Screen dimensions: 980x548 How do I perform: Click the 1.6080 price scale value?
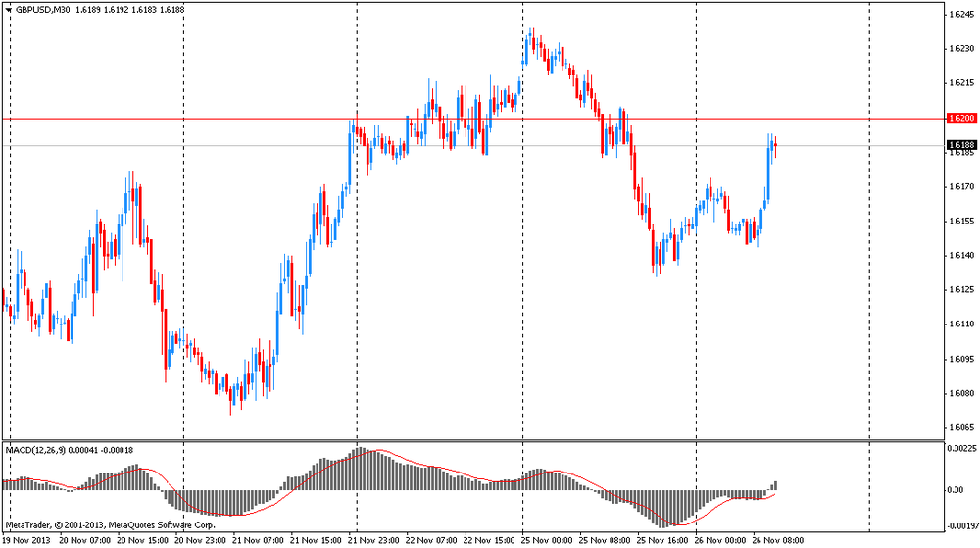[961, 393]
